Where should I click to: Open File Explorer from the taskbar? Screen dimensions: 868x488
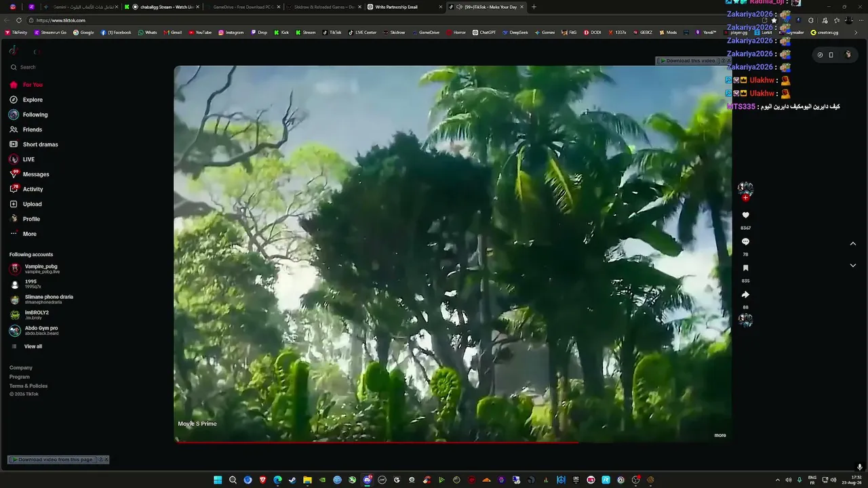click(x=307, y=480)
